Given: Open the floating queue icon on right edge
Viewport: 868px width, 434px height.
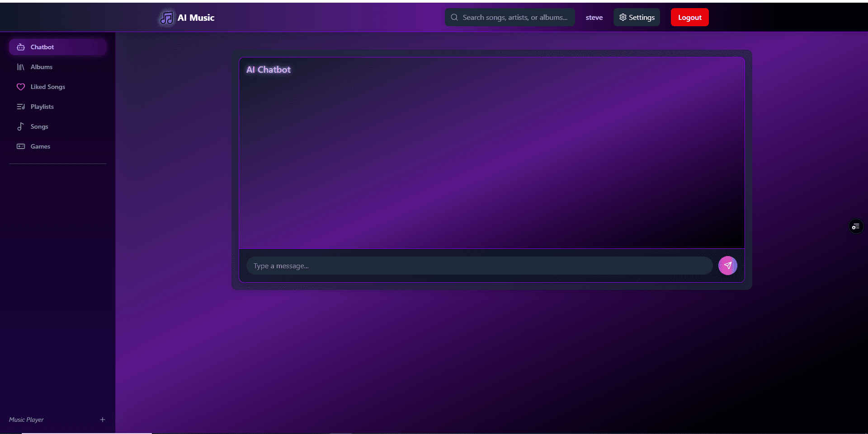Looking at the screenshot, I should pos(855,226).
